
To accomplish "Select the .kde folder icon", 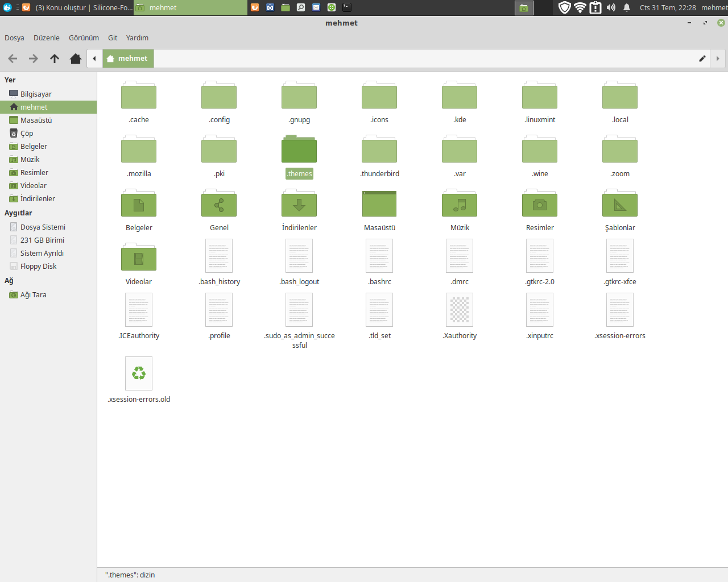I will [460, 95].
